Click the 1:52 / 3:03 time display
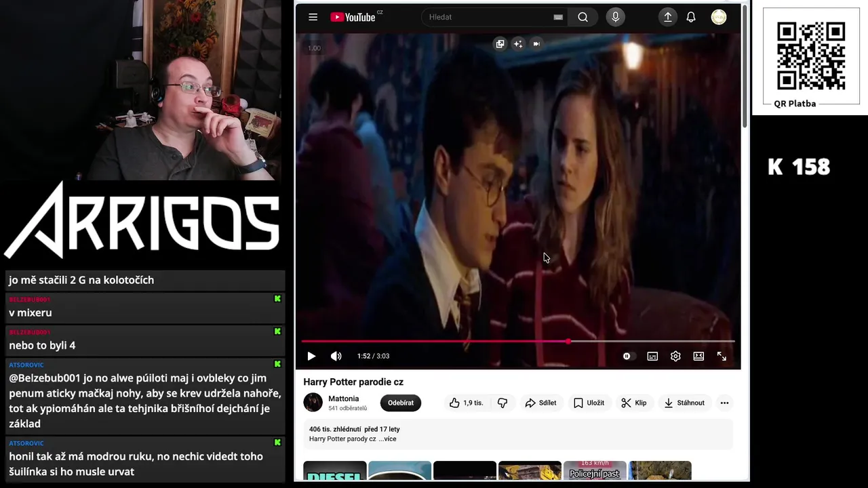 [x=373, y=356]
